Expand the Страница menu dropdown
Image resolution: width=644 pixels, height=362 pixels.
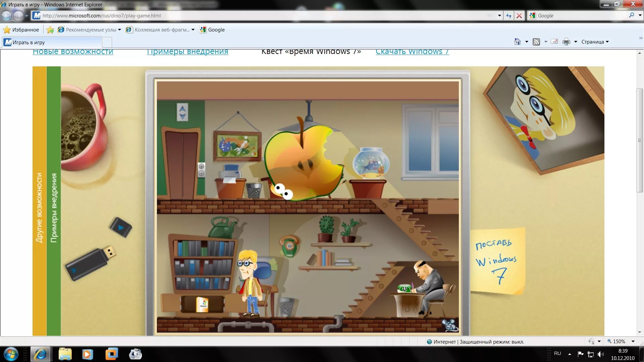coord(595,42)
